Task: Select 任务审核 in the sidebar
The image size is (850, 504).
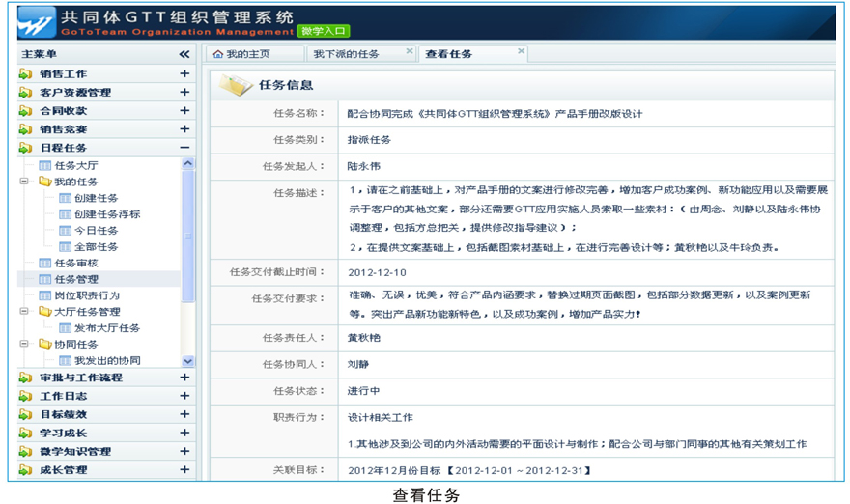Action: tap(76, 263)
